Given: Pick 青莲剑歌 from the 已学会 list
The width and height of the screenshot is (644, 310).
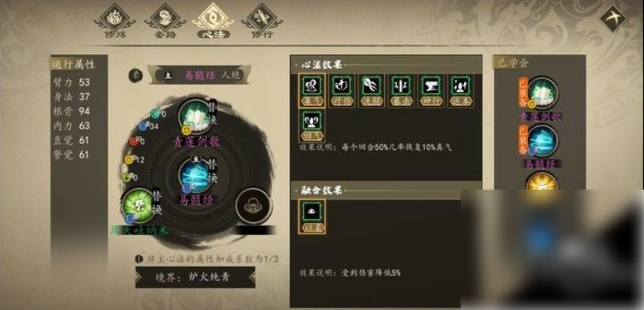Looking at the screenshot, I should [542, 99].
